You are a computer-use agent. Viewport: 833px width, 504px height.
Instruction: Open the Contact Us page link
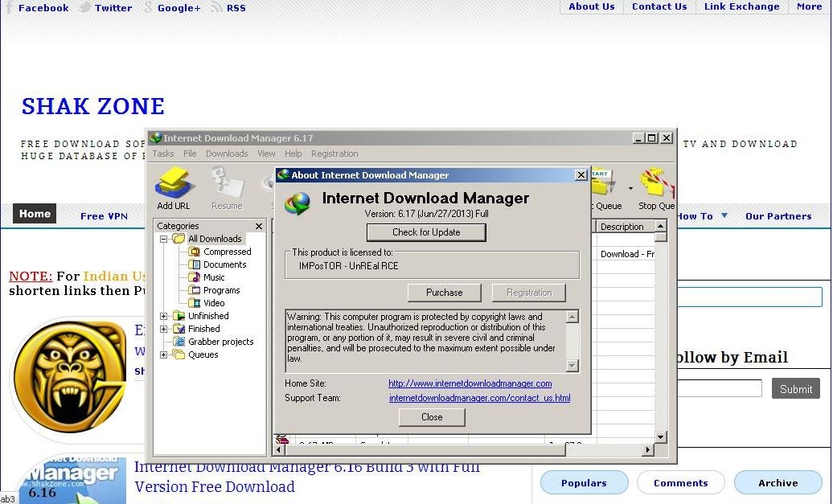[659, 6]
